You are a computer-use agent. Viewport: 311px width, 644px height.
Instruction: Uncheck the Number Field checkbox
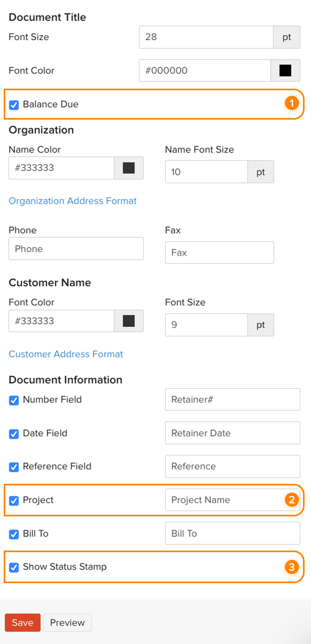point(14,400)
